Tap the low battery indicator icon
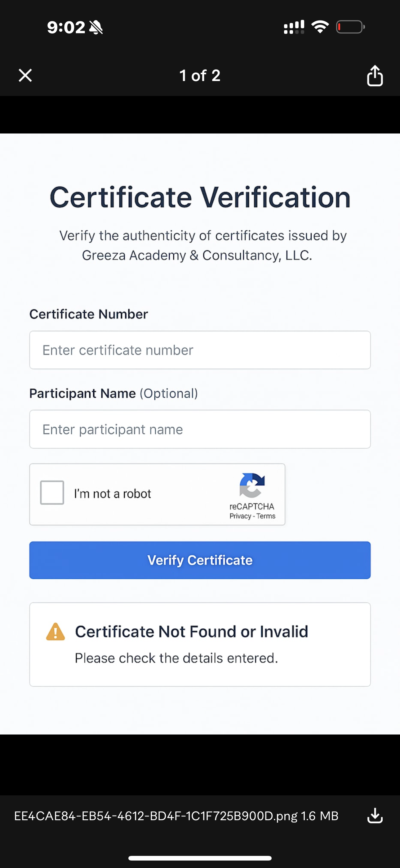 click(x=350, y=27)
